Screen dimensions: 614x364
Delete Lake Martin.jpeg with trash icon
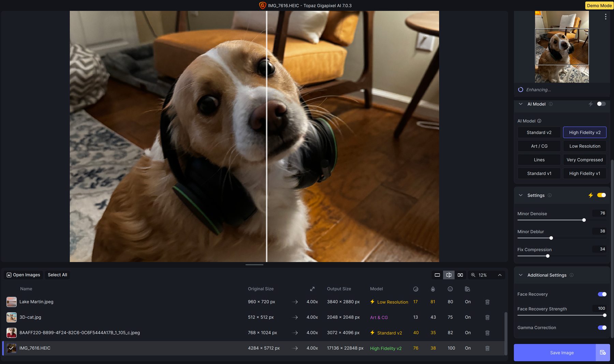(487, 302)
